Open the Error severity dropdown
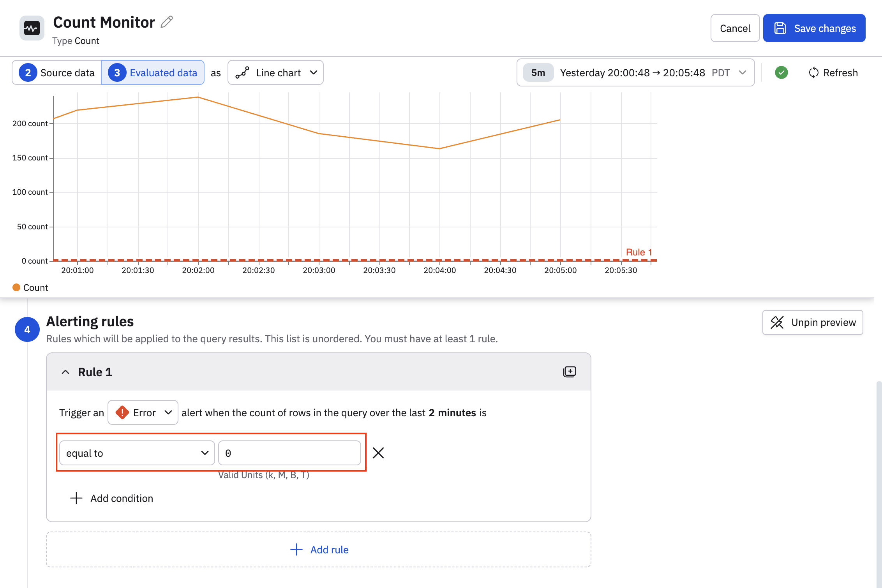Image resolution: width=882 pixels, height=588 pixels. [143, 412]
